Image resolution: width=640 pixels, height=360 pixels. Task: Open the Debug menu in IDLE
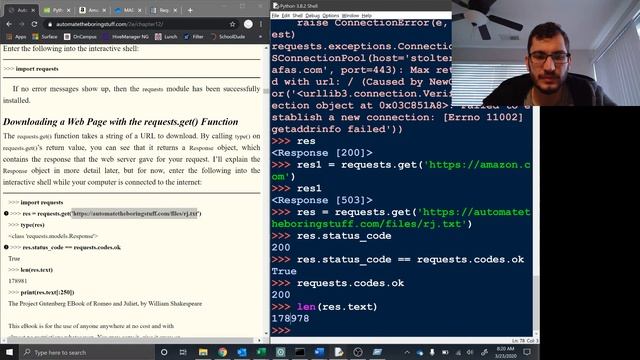pos(312,16)
